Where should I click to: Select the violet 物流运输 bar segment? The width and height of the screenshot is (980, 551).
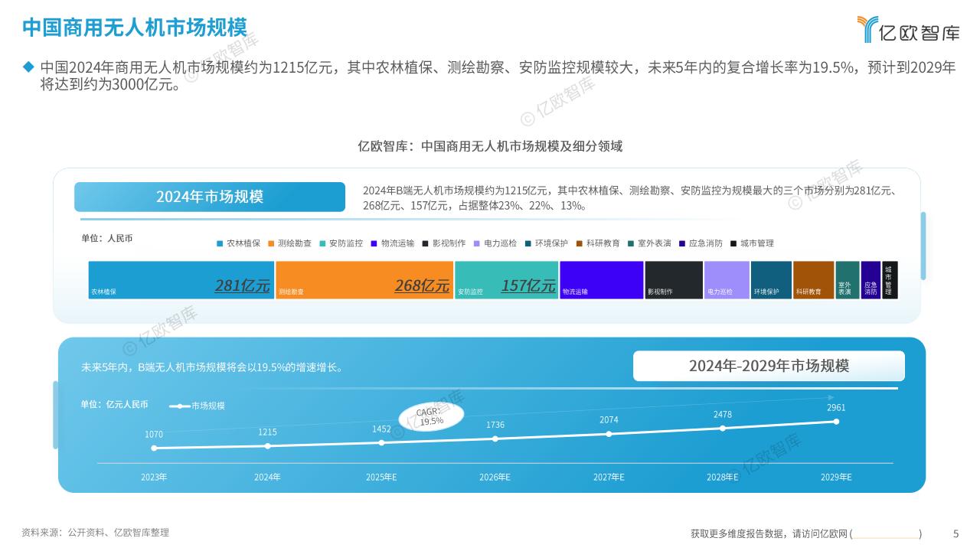point(602,280)
